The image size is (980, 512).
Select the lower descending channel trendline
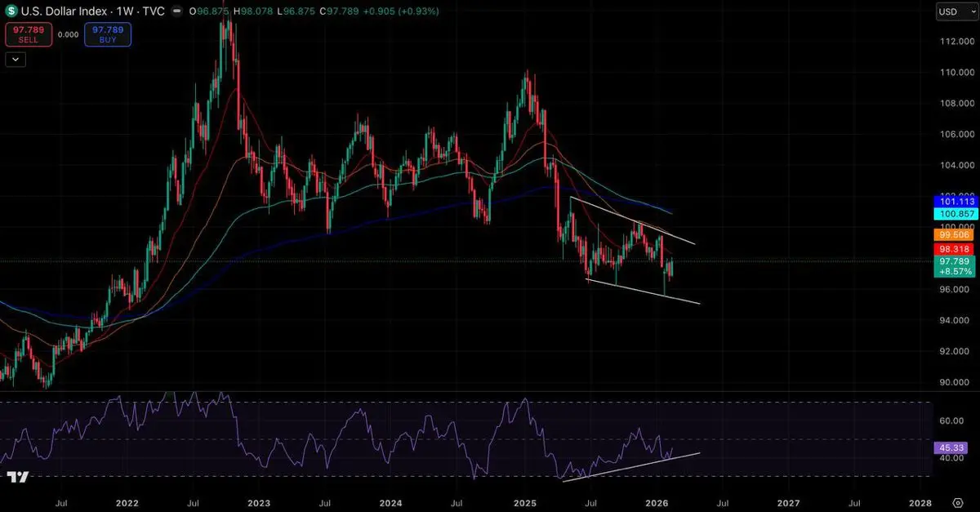tap(644, 292)
